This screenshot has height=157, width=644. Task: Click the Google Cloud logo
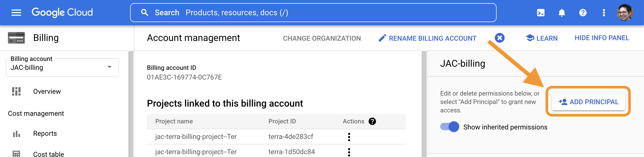(62, 12)
